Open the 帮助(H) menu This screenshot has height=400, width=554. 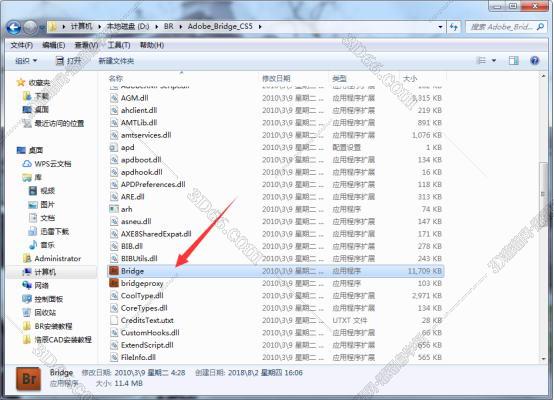[x=152, y=45]
